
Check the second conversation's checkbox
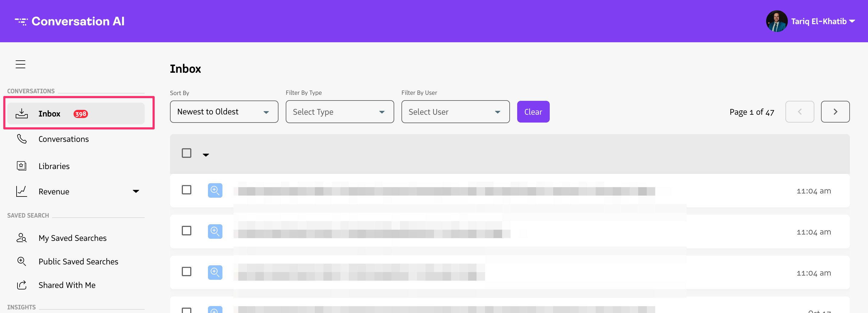click(187, 231)
